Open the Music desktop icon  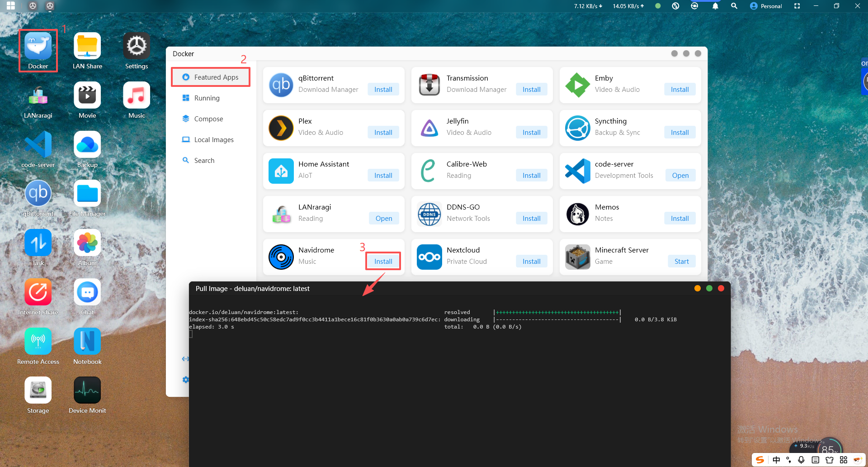pos(137,95)
